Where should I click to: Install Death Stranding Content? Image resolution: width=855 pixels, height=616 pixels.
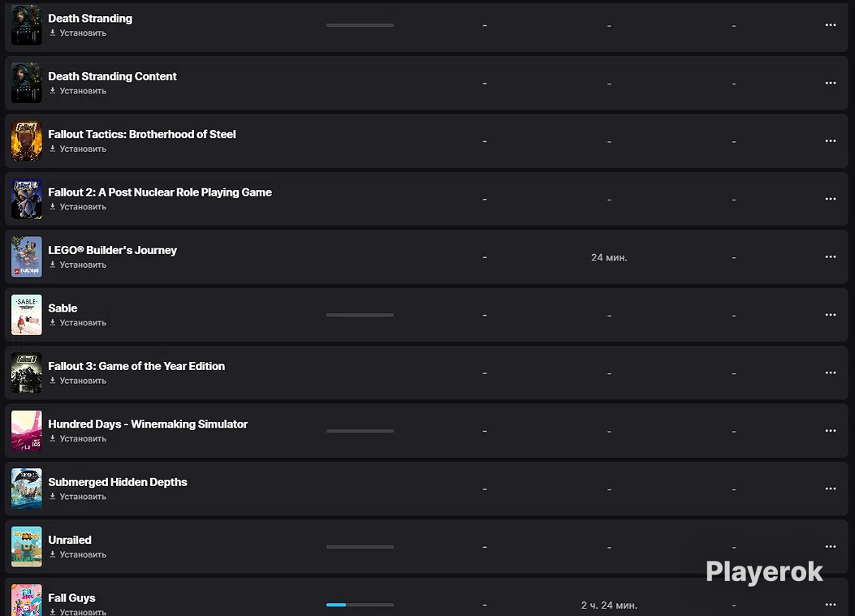pyautogui.click(x=78, y=91)
